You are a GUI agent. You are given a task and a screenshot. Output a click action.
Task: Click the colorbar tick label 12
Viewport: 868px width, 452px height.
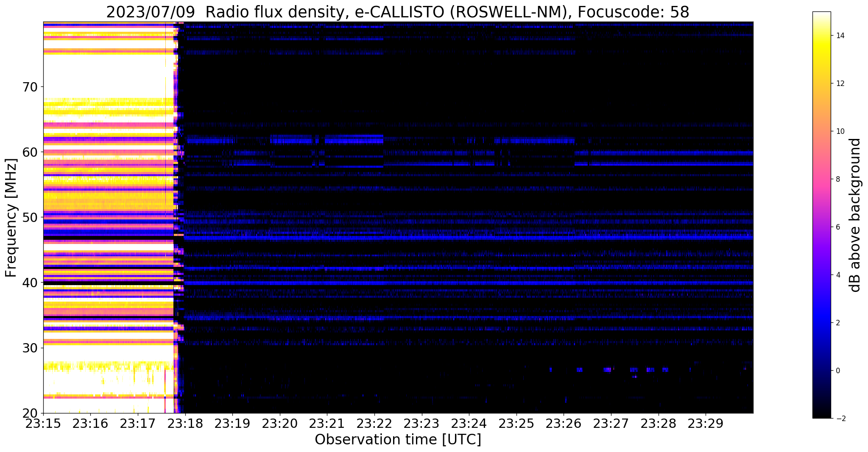[840, 83]
